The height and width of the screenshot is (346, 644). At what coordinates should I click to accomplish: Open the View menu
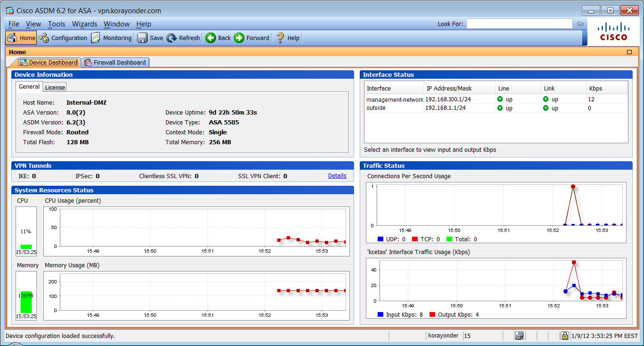pos(33,24)
